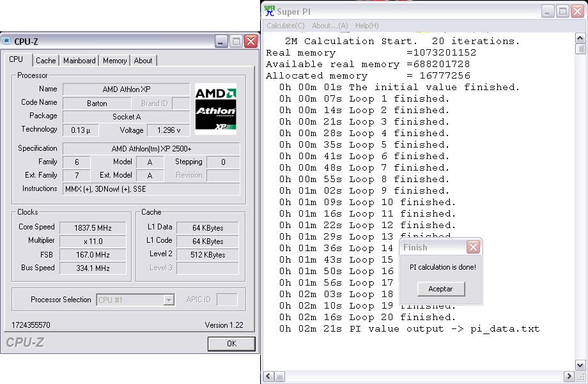The width and height of the screenshot is (588, 384).
Task: Click the horizontal scrollbar thumb in Super PI
Action: (280, 376)
